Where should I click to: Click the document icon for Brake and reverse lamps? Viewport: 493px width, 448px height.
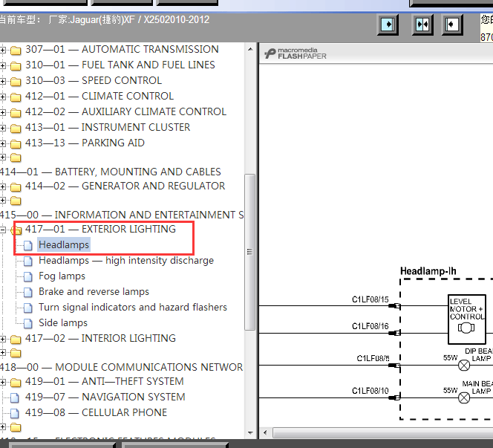point(28,292)
